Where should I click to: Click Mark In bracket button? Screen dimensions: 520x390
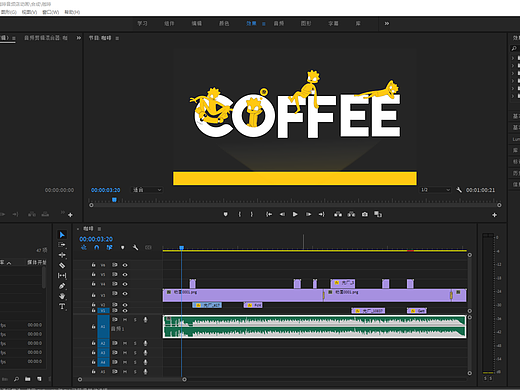click(x=239, y=214)
